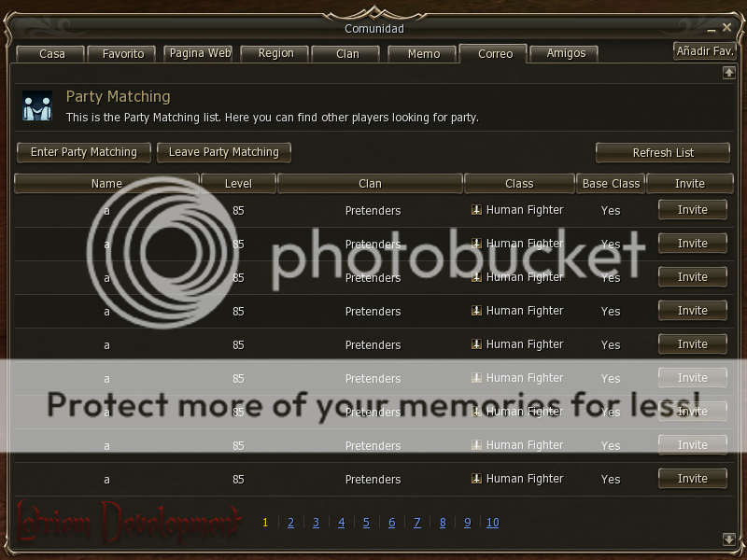The height and width of the screenshot is (560, 747).
Task: Open the Clan tab
Action: pyautogui.click(x=346, y=54)
